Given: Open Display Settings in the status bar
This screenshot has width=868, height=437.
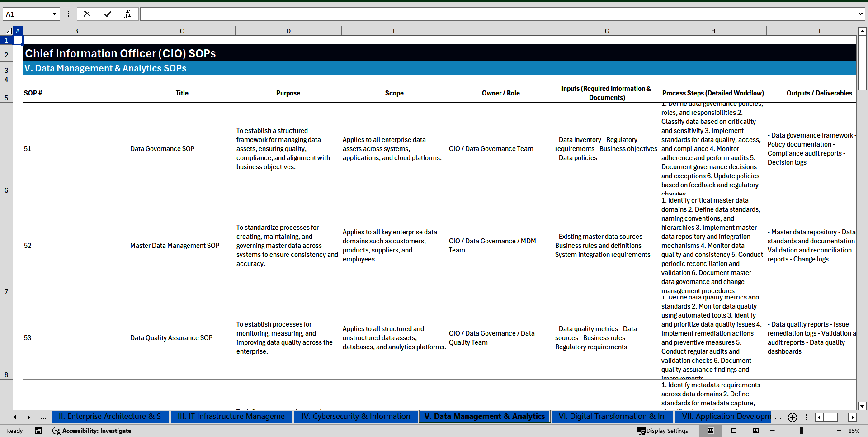Looking at the screenshot, I should [x=662, y=431].
